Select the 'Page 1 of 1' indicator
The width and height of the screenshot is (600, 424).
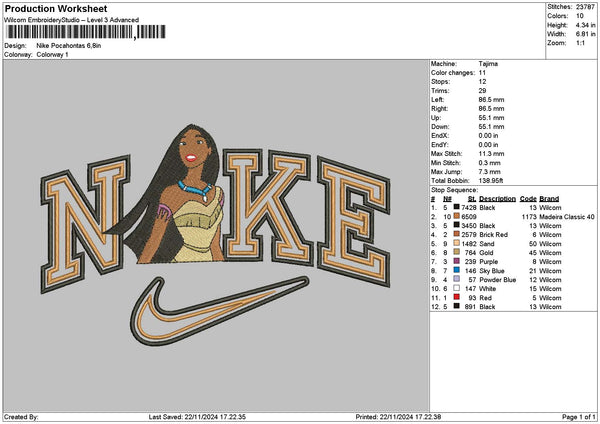pos(579,417)
